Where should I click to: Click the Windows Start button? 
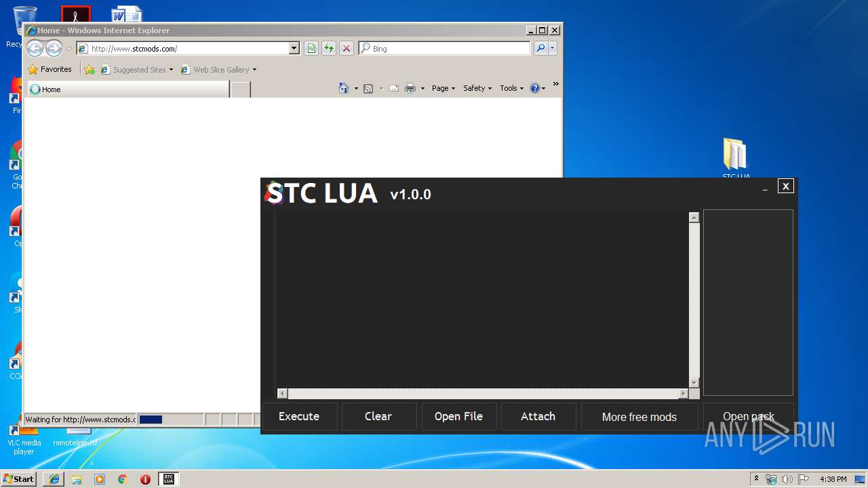point(18,479)
